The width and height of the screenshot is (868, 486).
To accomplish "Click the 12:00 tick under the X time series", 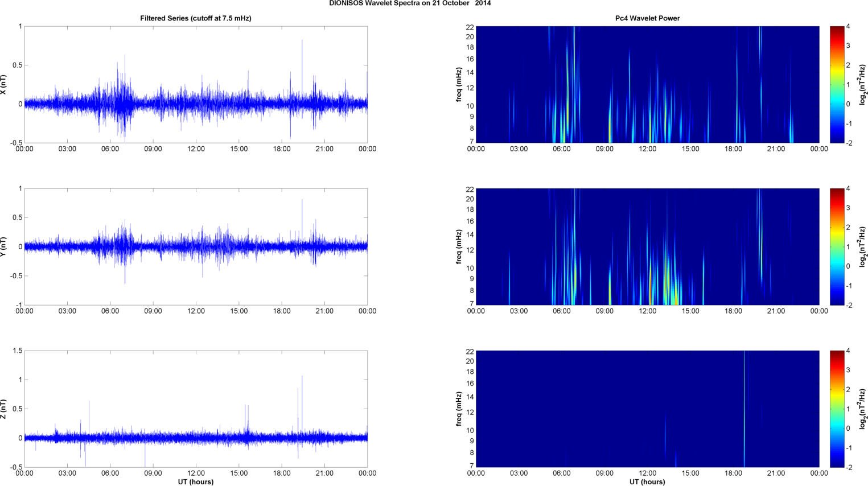I will pyautogui.click(x=196, y=149).
